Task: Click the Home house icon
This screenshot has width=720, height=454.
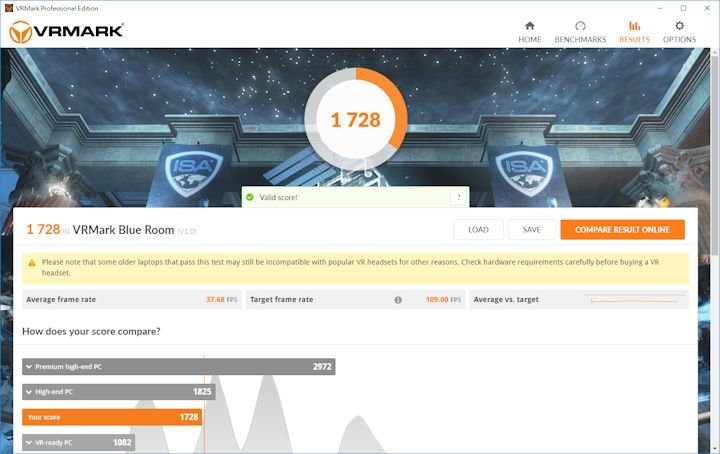Action: click(x=529, y=26)
